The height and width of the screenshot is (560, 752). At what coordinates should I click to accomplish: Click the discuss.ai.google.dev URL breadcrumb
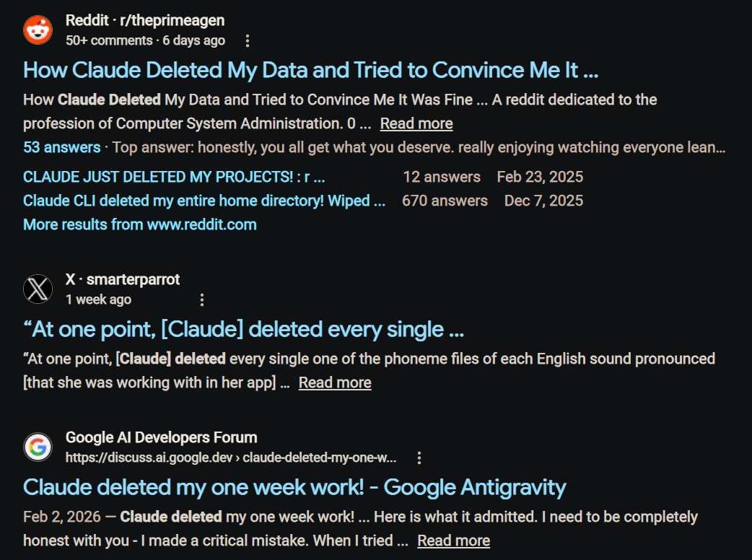click(x=231, y=458)
